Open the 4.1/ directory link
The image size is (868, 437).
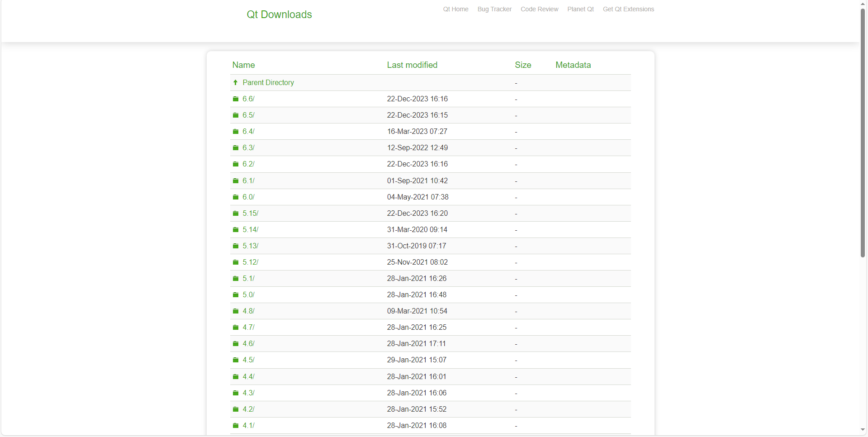pos(248,425)
